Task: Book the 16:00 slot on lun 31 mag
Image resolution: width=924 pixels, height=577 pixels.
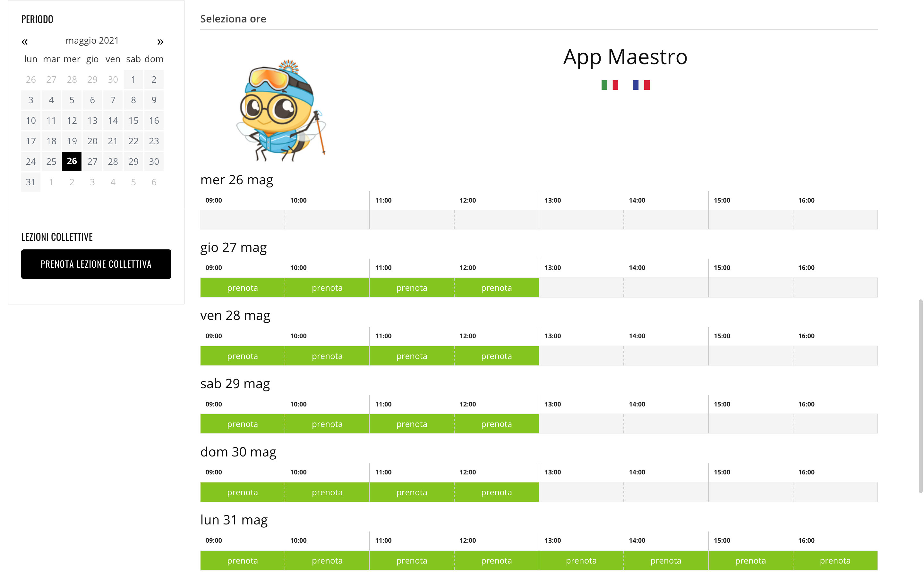Action: tap(835, 561)
